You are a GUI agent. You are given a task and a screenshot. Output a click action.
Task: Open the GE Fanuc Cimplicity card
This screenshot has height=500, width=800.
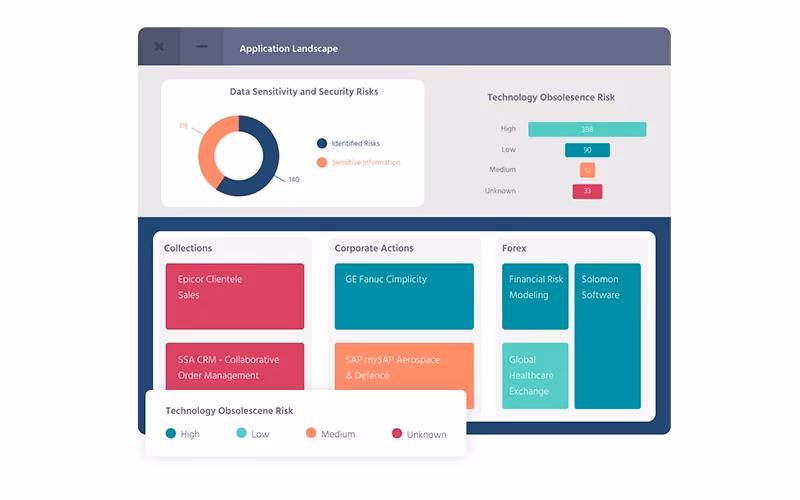tap(404, 296)
